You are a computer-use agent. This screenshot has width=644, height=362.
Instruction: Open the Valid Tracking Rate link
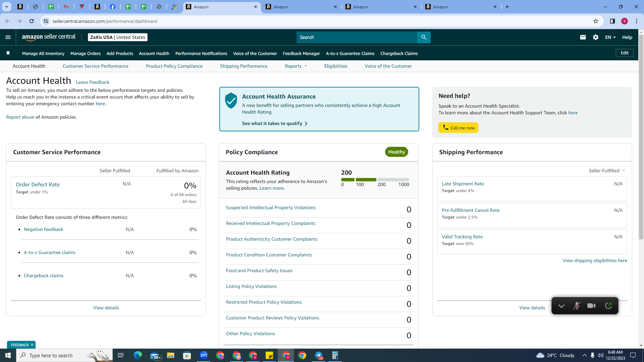tap(462, 237)
